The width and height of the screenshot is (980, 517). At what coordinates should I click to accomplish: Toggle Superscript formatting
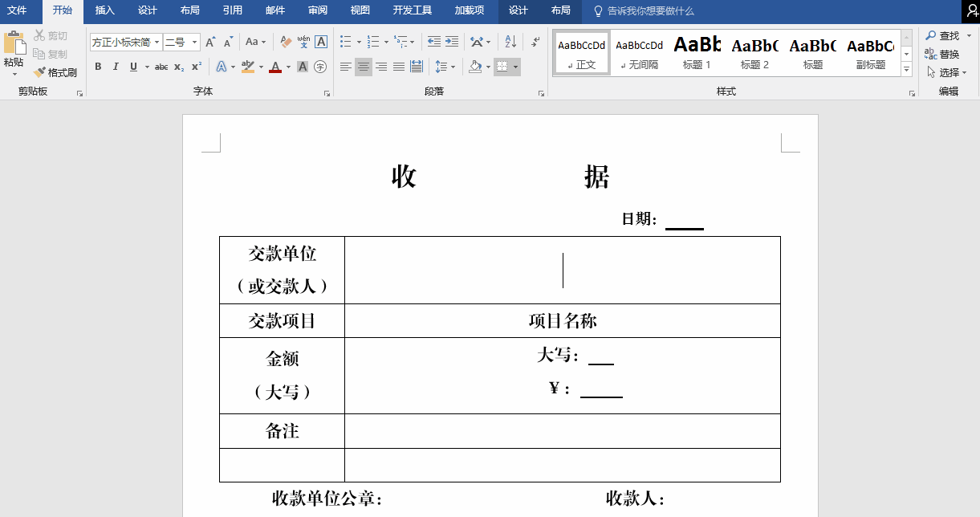tap(196, 67)
